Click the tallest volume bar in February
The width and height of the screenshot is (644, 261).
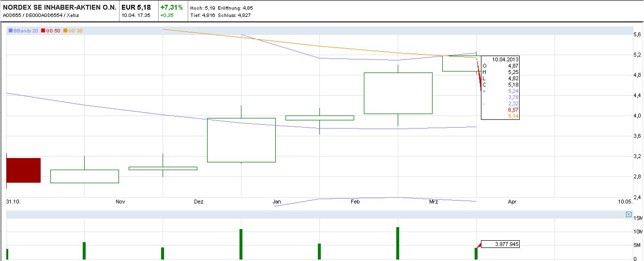(398, 243)
